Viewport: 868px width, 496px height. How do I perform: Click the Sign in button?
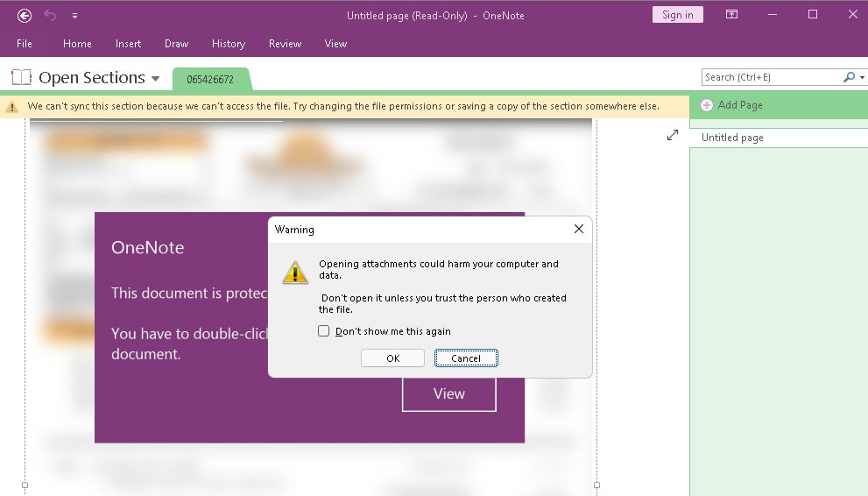click(678, 15)
